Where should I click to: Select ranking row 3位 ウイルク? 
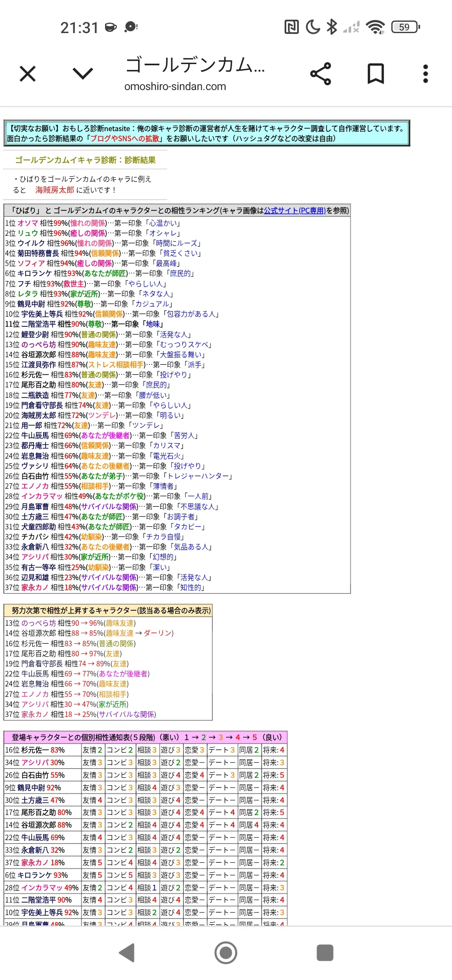103,243
